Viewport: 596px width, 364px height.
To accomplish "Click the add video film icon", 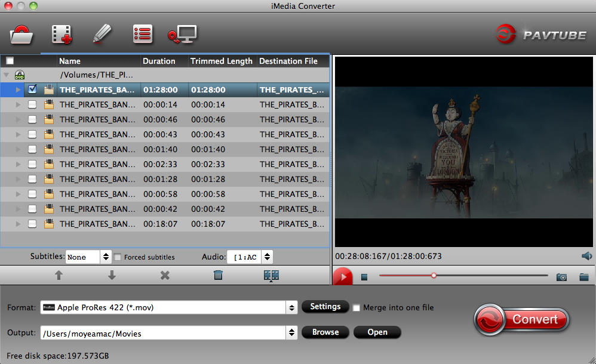I will 62,35.
